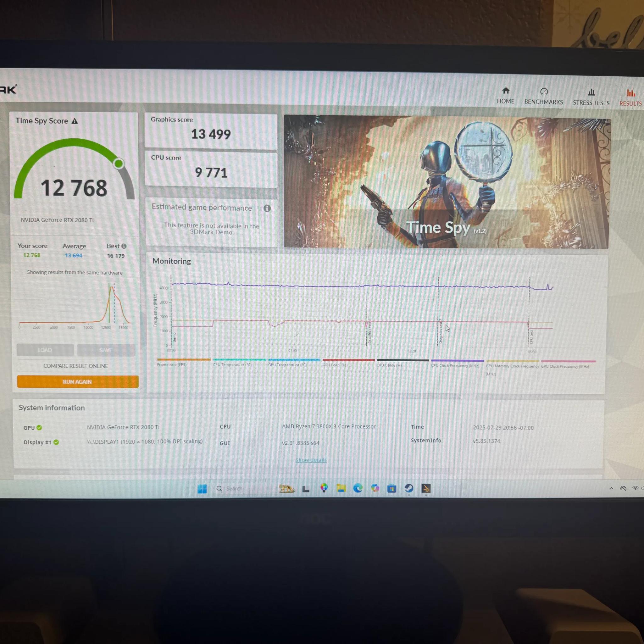Click the green Display #1 check mark
Viewport: 644px width, 644px height.
[x=56, y=442]
